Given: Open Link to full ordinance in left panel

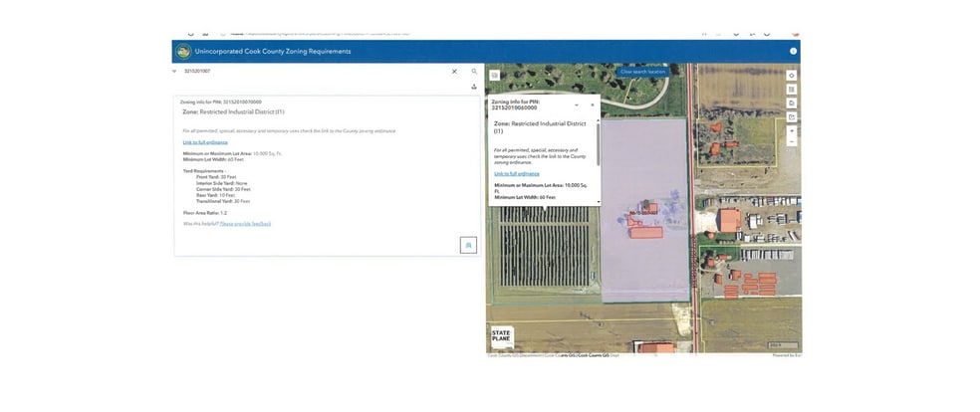Looking at the screenshot, I should [204, 142].
